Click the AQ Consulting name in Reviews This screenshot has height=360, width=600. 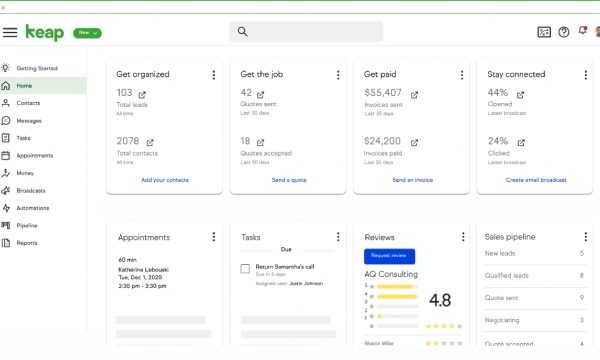[x=391, y=274]
